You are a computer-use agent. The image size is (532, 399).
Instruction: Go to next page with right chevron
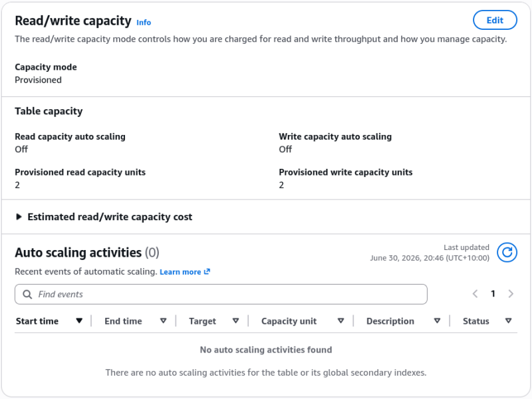pos(511,294)
